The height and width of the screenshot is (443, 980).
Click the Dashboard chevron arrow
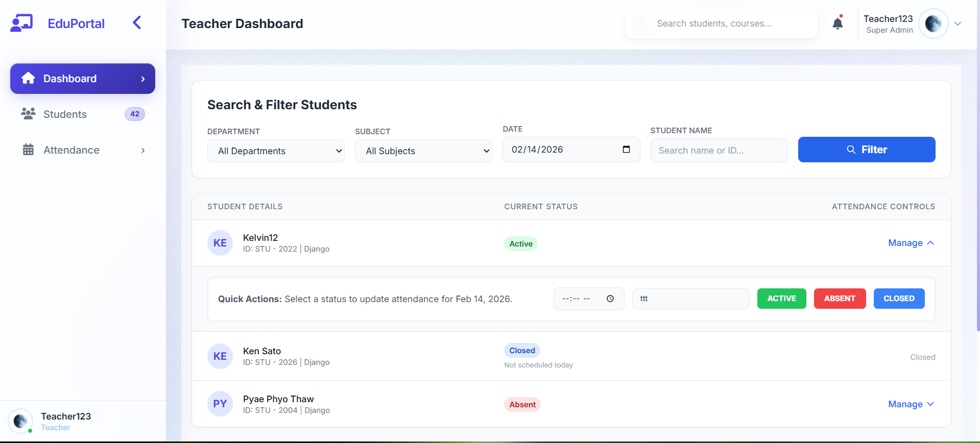pos(143,79)
